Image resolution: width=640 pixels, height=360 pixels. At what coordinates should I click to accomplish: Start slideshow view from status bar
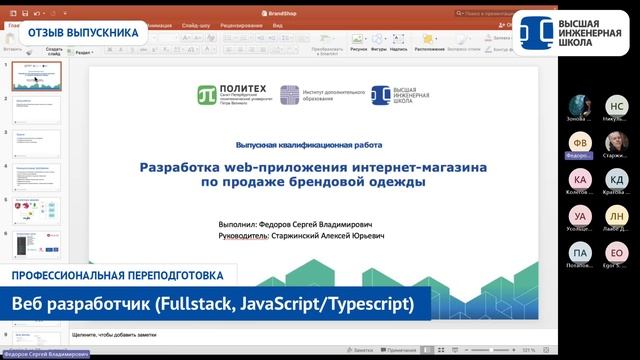(x=455, y=350)
